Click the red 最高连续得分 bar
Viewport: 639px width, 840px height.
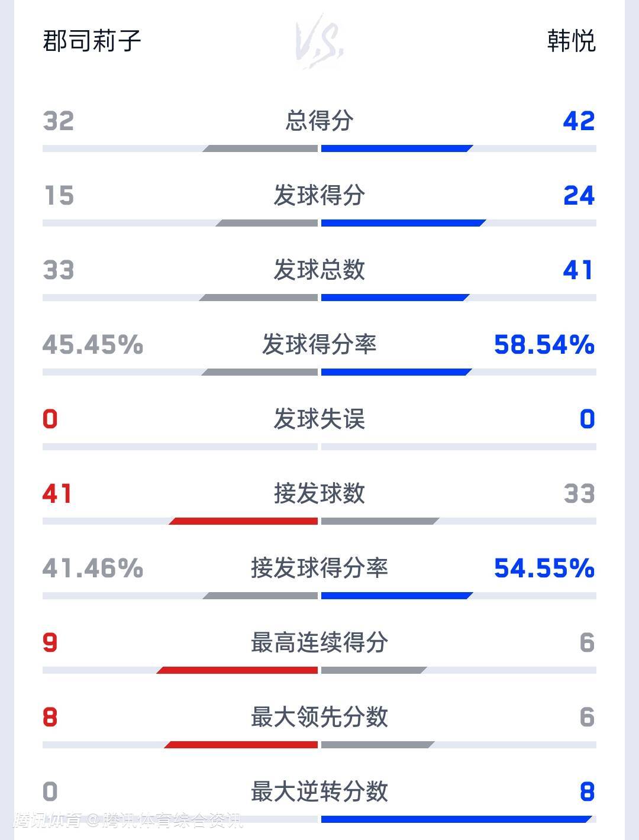(238, 670)
